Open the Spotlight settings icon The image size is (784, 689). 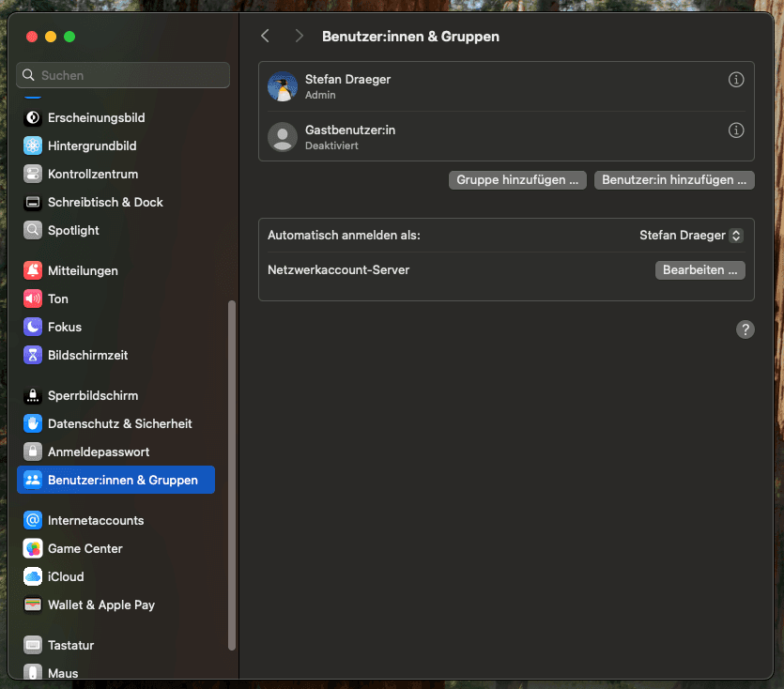pos(33,230)
